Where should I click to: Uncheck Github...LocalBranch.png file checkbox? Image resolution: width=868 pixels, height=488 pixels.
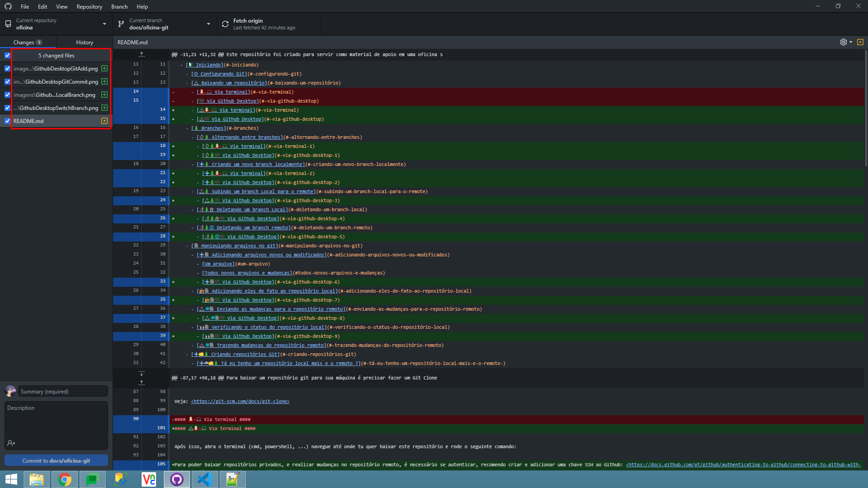pyautogui.click(x=7, y=95)
